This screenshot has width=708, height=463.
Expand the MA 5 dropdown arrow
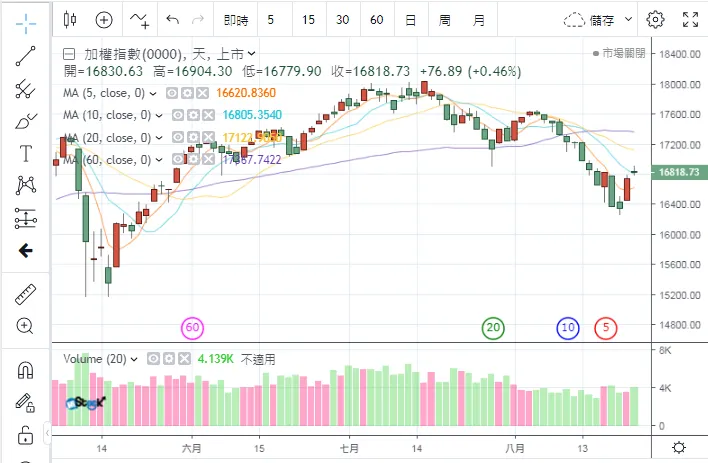(153, 94)
